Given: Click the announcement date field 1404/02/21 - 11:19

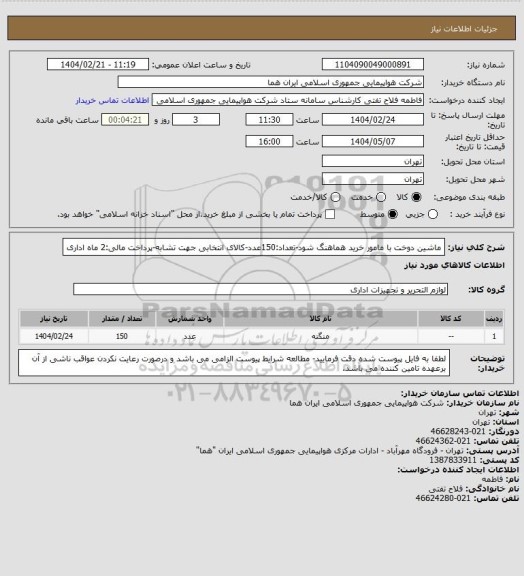Looking at the screenshot, I should [98, 64].
